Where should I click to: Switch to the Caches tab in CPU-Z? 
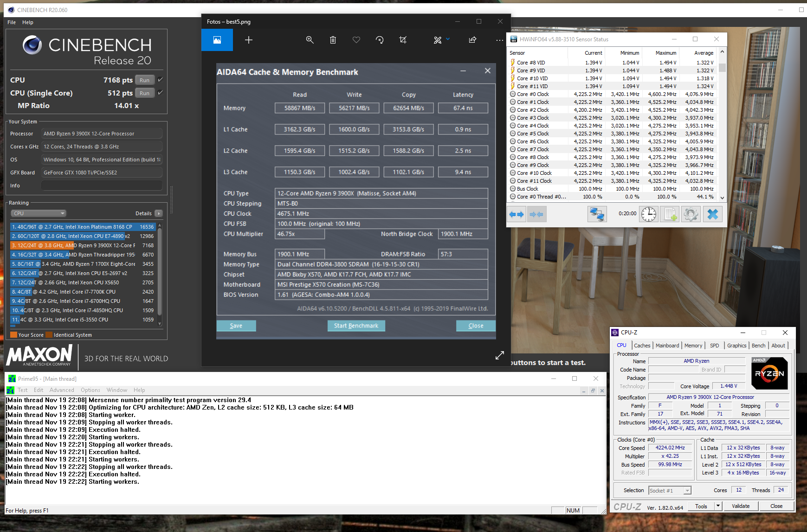642,346
